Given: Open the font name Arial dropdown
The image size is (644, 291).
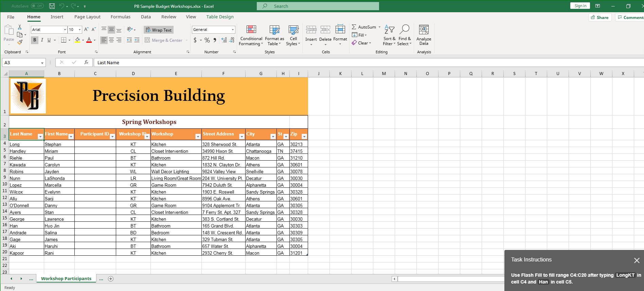Looking at the screenshot, I should click(x=65, y=30).
